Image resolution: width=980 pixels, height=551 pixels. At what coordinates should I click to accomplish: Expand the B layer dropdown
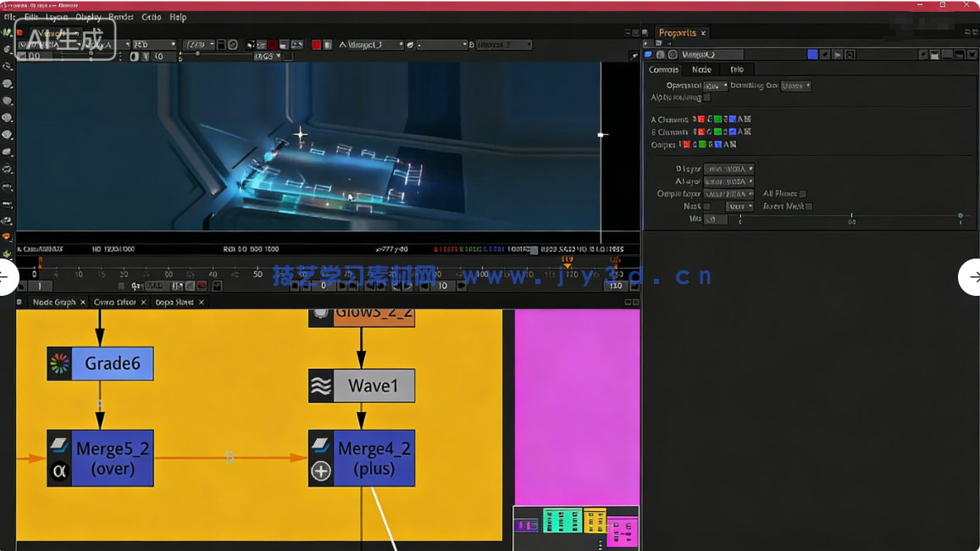click(728, 169)
